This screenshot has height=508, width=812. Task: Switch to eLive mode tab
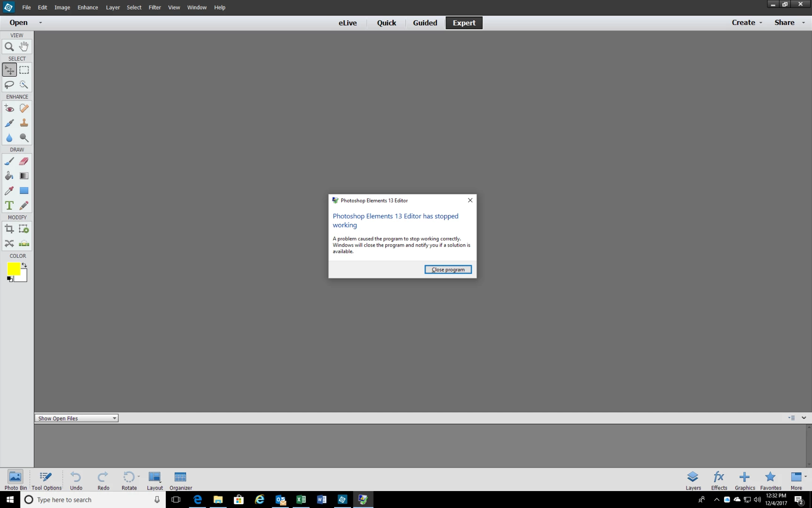pyautogui.click(x=348, y=23)
